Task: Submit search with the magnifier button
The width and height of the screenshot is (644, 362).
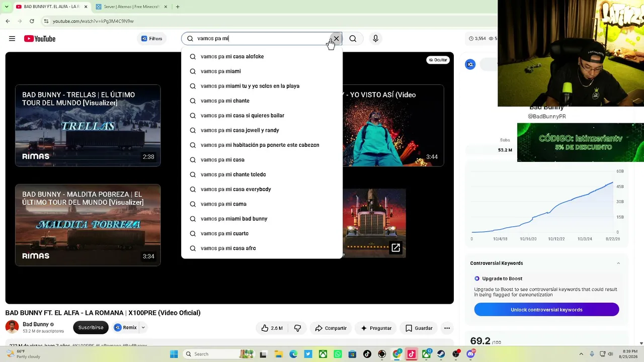Action: (353, 39)
